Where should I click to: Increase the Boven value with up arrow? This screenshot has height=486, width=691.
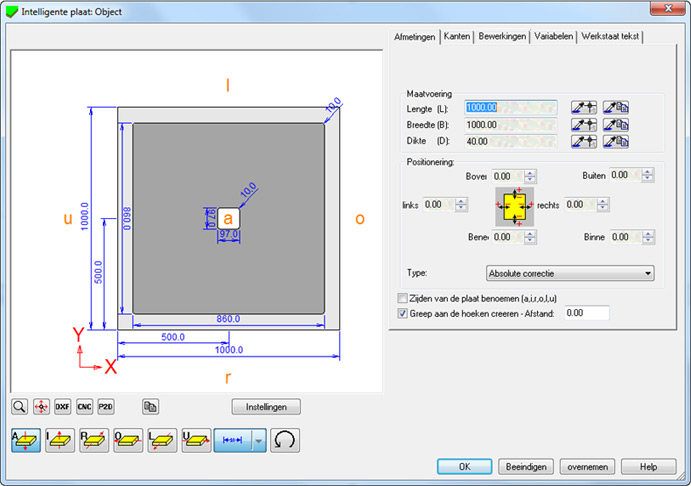coord(530,173)
